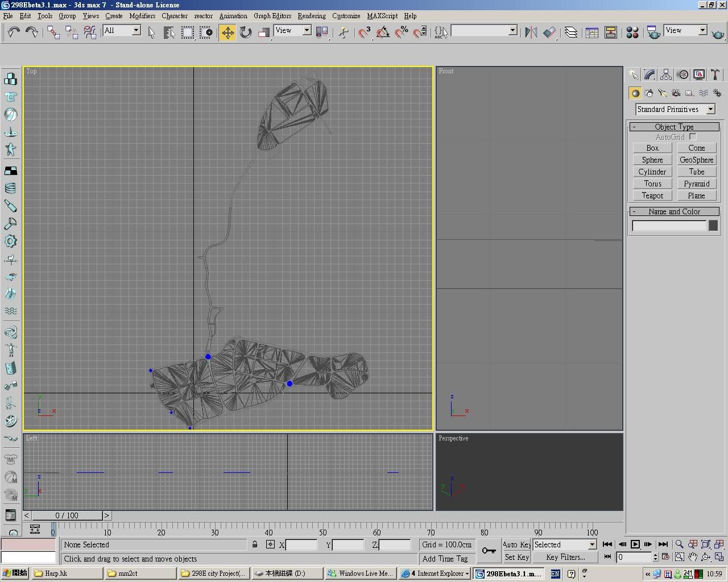Image resolution: width=728 pixels, height=582 pixels.
Task: Open the Modifiers menu
Action: point(142,16)
